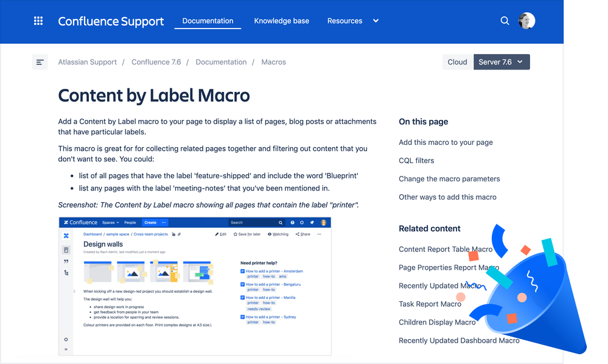608x364 pixels.
Task: Open the user profile avatar menu
Action: tap(526, 21)
